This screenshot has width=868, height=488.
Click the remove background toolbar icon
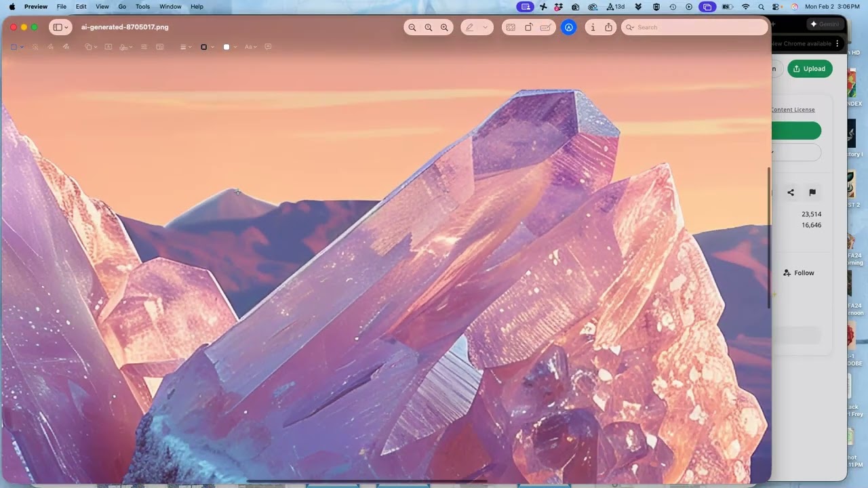pyautogui.click(x=511, y=27)
